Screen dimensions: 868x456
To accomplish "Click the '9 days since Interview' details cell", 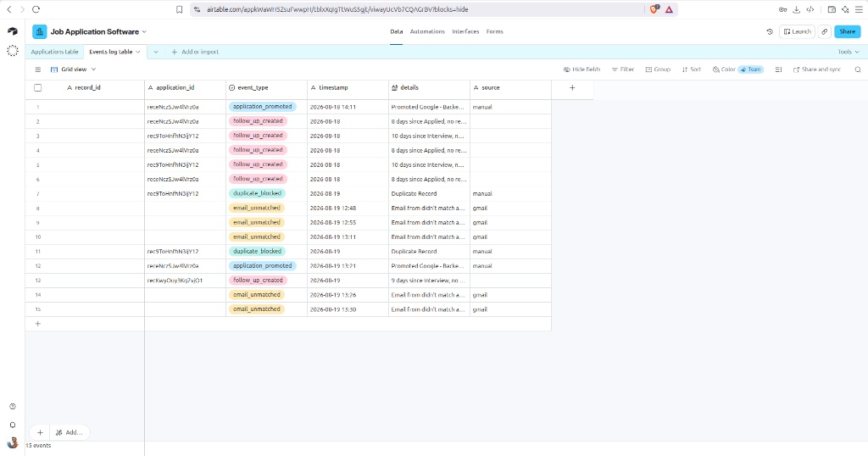I will 429,281.
